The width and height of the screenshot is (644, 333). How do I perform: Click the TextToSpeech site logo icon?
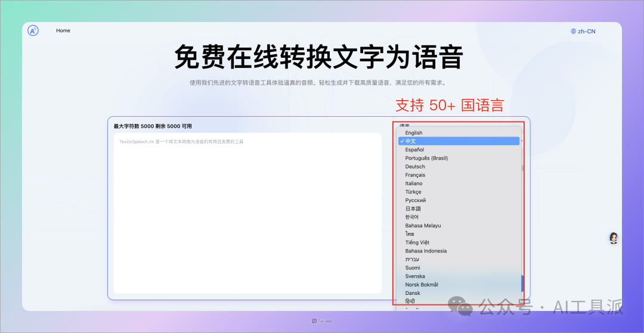(33, 30)
